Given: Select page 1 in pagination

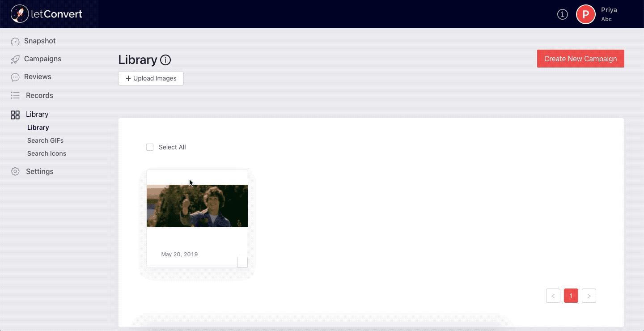Looking at the screenshot, I should point(571,296).
